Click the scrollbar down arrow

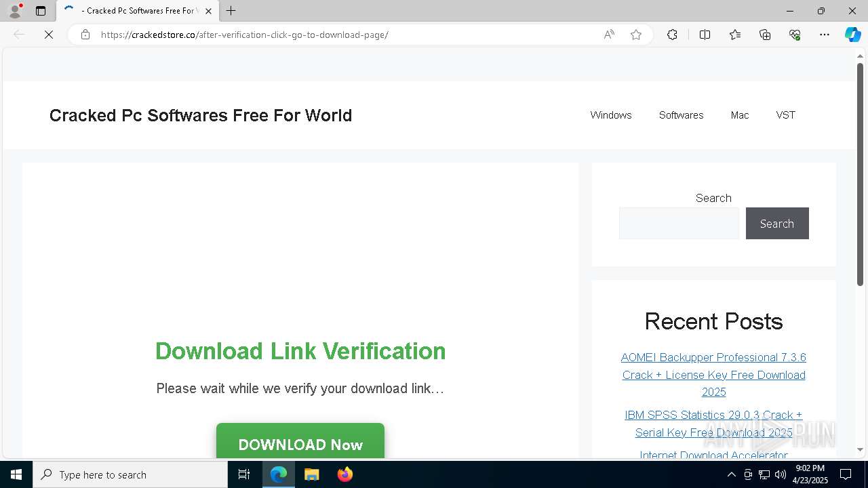pyautogui.click(x=860, y=449)
